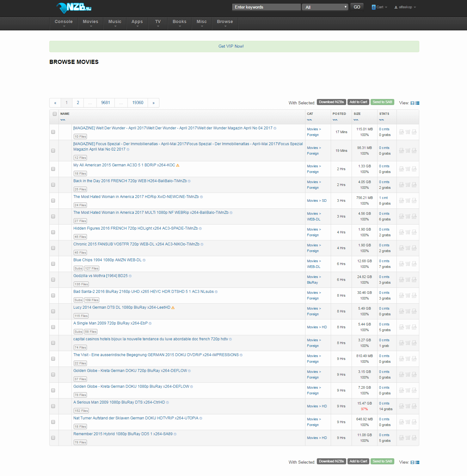
Task: Click bottom Send to SAB button
Action: (382, 461)
